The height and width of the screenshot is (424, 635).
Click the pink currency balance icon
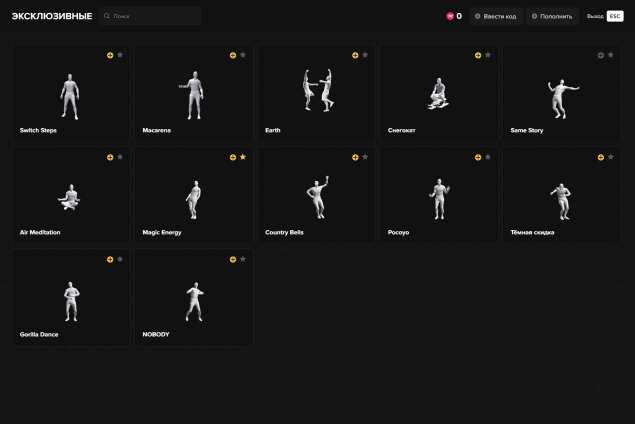450,16
